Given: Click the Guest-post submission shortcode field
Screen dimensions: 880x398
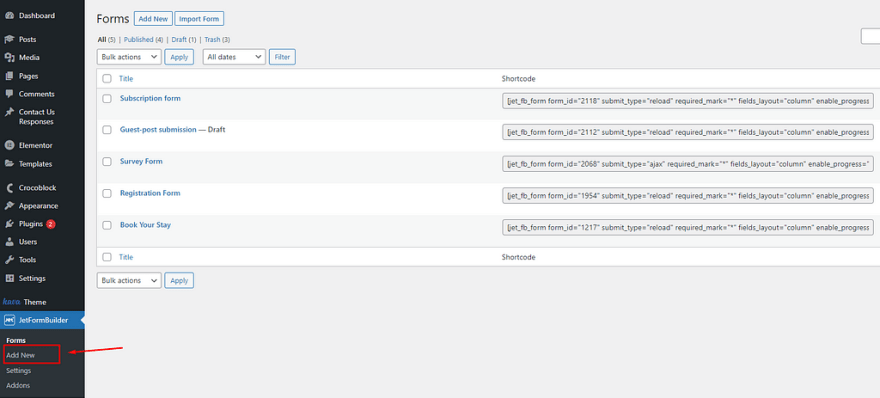Looking at the screenshot, I should (x=688, y=132).
